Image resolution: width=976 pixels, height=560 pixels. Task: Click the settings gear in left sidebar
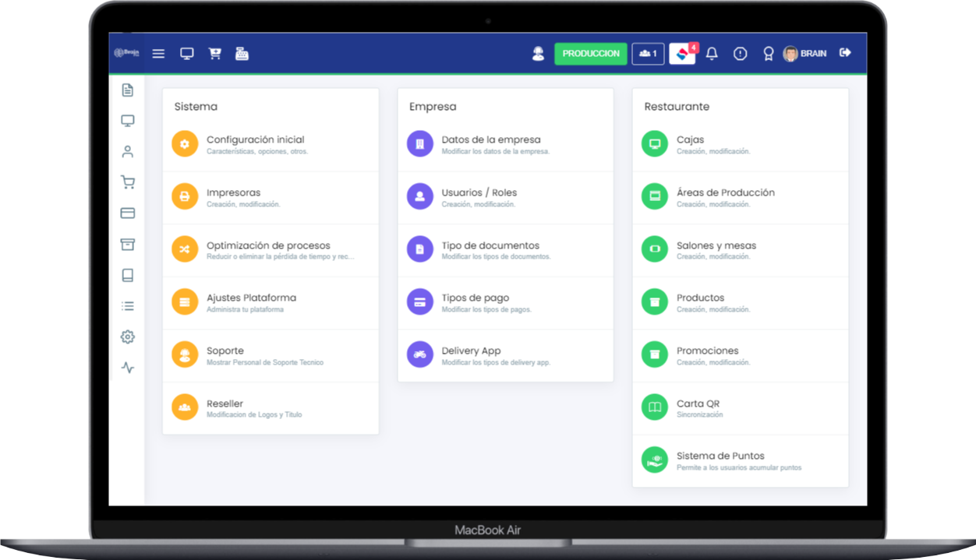(x=128, y=336)
